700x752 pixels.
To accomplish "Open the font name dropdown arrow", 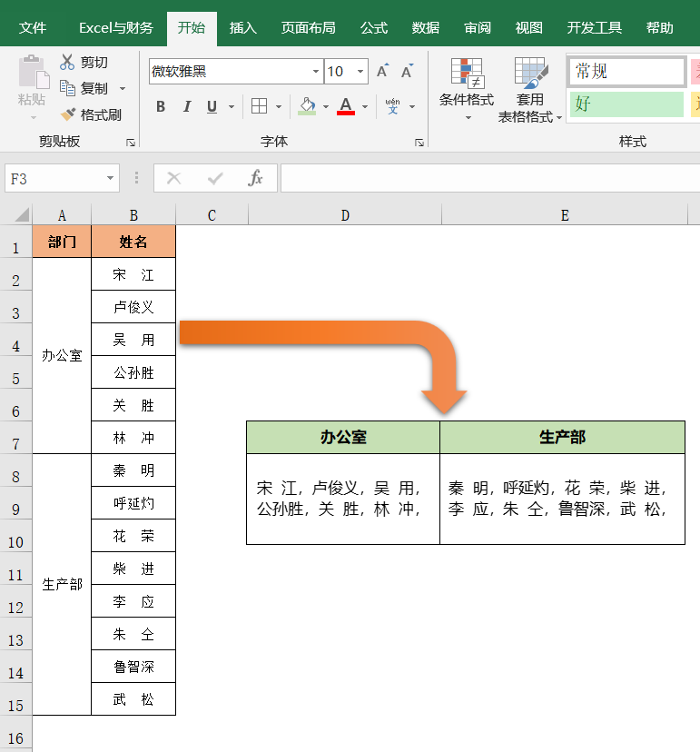I will coord(315,72).
